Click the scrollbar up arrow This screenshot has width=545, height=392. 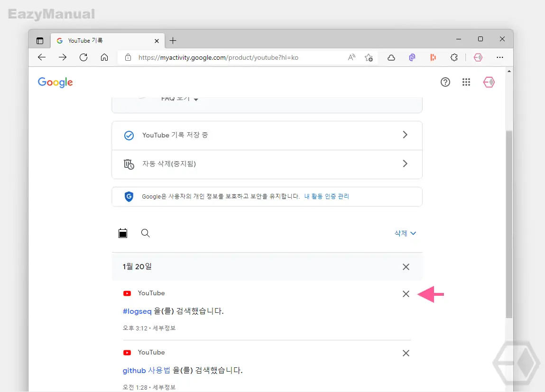[509, 71]
